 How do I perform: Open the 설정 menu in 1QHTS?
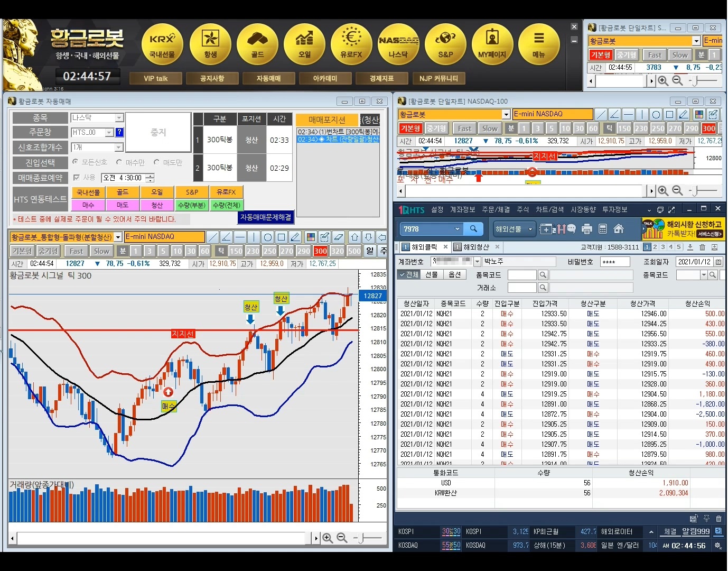[x=437, y=210]
